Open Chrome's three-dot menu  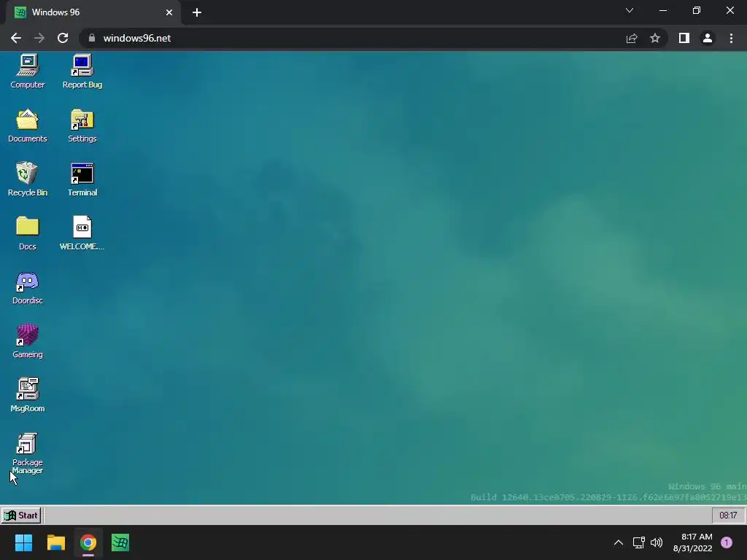(731, 38)
